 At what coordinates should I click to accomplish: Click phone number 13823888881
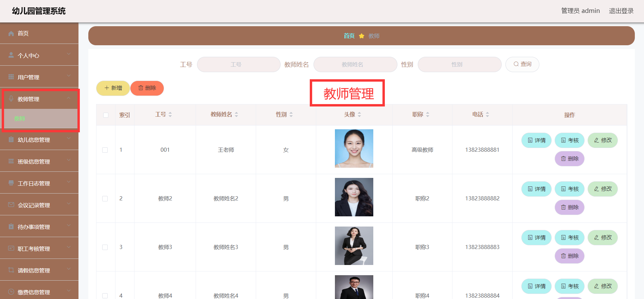pyautogui.click(x=482, y=150)
